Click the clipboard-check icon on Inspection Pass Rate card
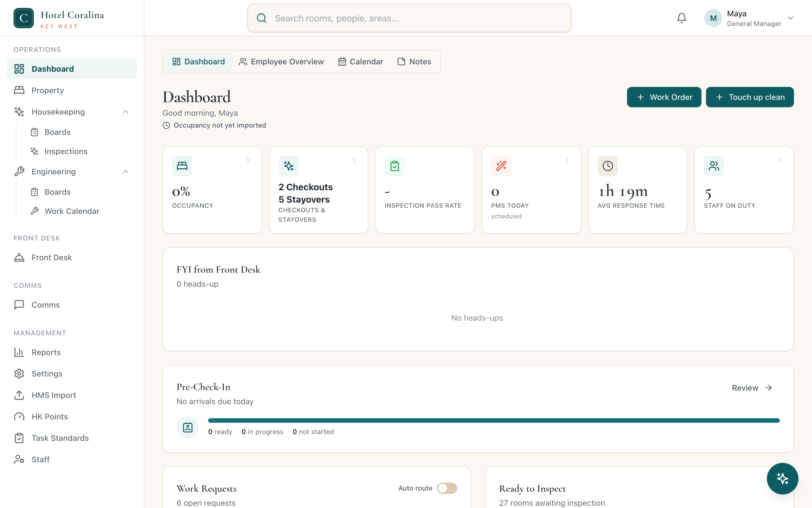 pyautogui.click(x=395, y=166)
